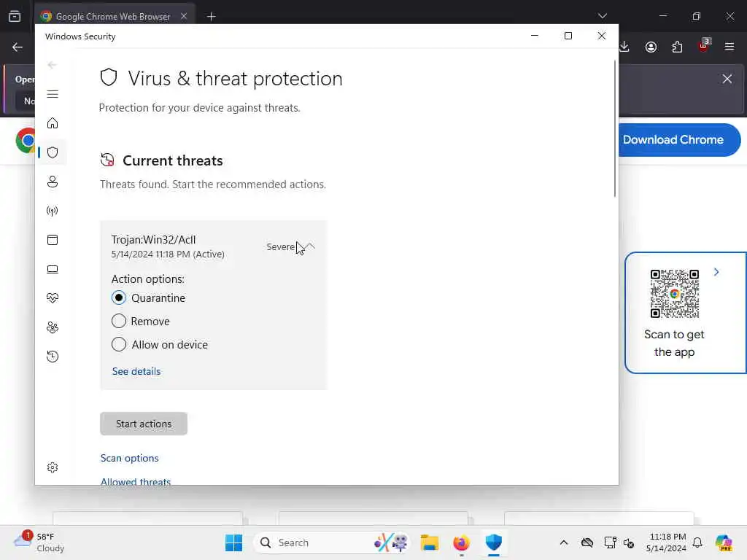Image resolution: width=747 pixels, height=560 pixels.
Task: Click Download Chrome button in browser
Action: 679,140
